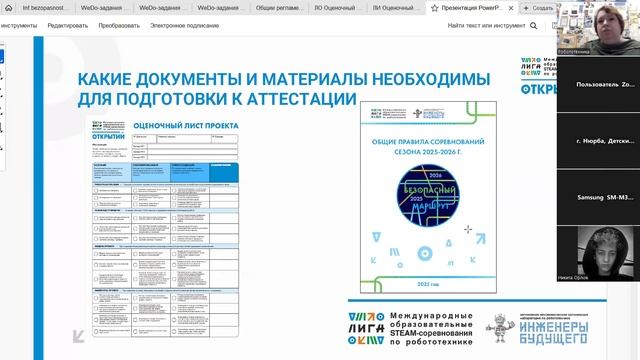
Task: Switch to the "ЛО Оценочный" document tab
Action: tap(338, 8)
